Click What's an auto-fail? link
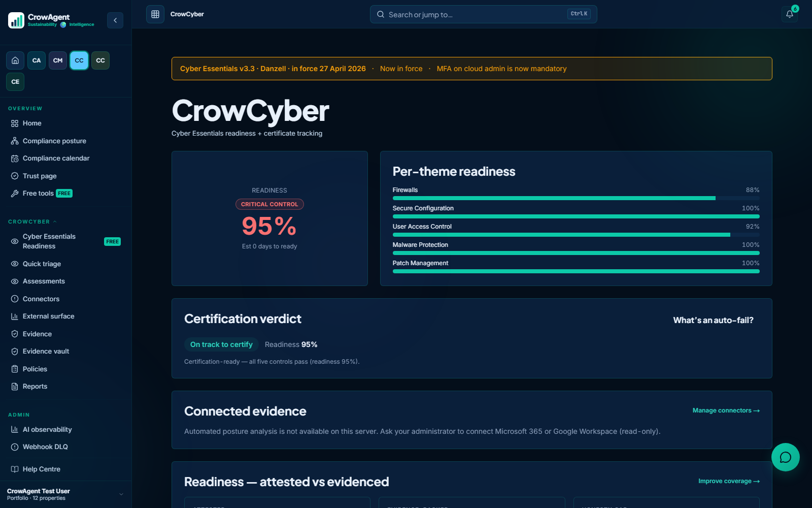Image resolution: width=812 pixels, height=508 pixels. 713,320
